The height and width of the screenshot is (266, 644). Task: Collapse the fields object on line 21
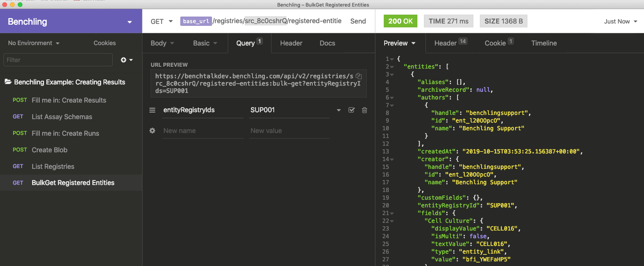[x=392, y=213]
